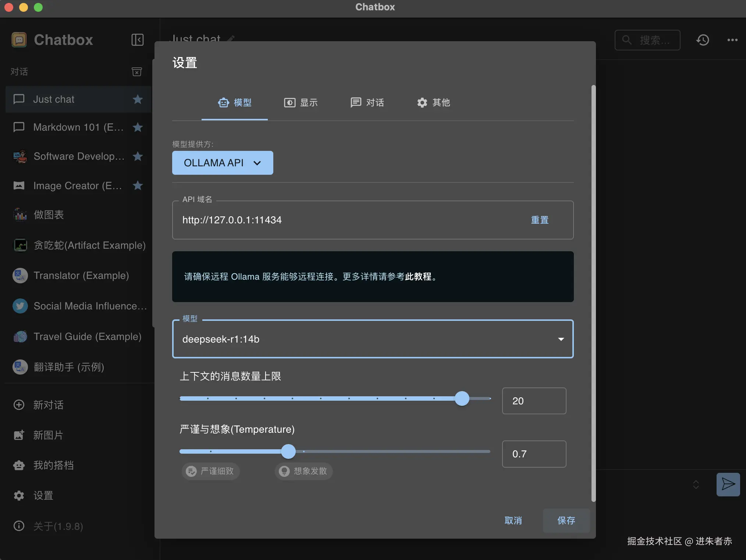746x560 pixels.
Task: Click the 保存 save button
Action: [x=566, y=520]
